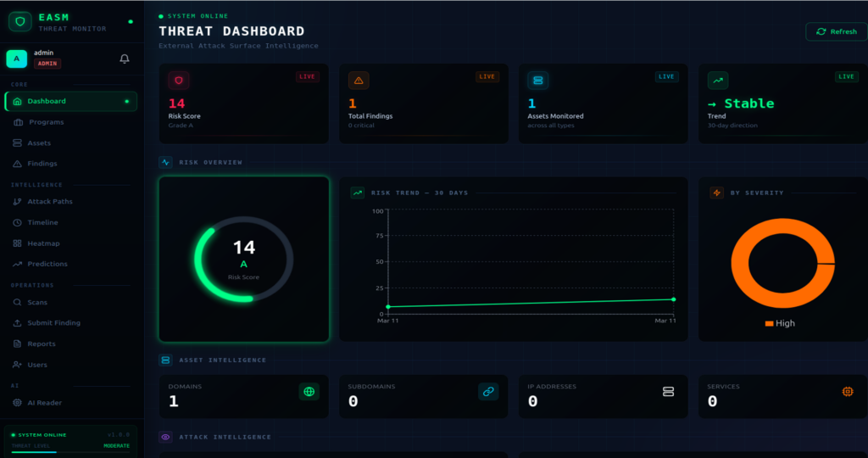
Task: Click the Assets Monitored server icon
Action: pyautogui.click(x=537, y=81)
